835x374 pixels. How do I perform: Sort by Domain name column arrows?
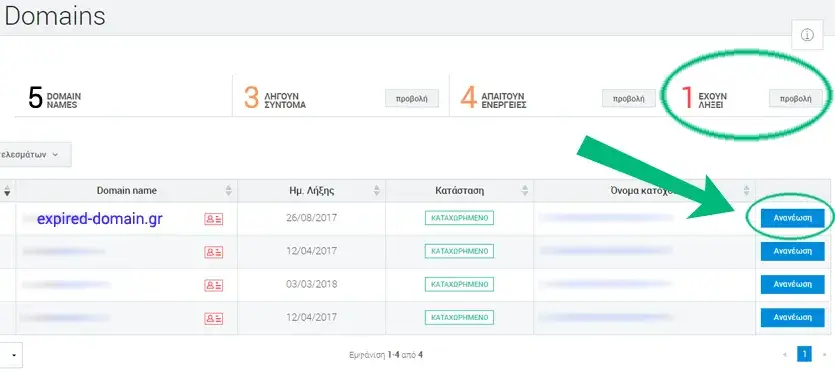tap(229, 191)
